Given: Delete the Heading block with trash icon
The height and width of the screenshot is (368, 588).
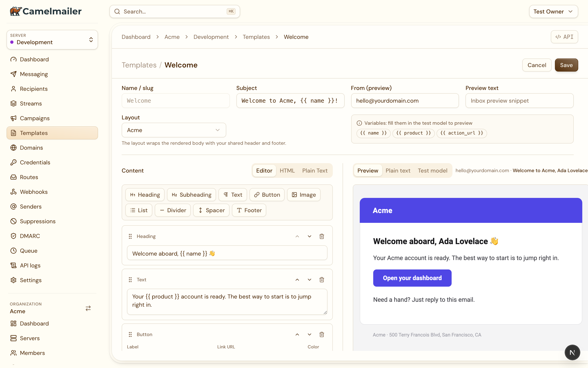Looking at the screenshot, I should (x=322, y=236).
